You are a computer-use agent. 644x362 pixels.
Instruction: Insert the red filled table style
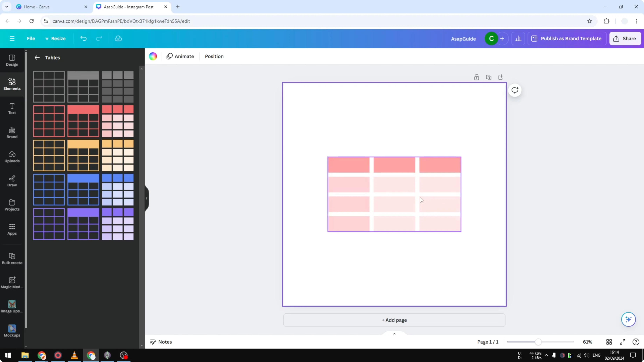coord(118,121)
